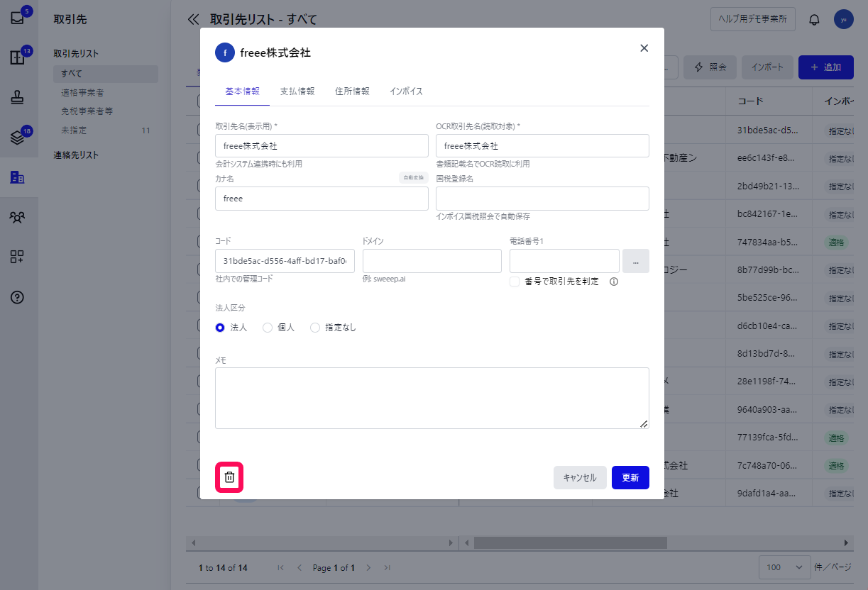Select the 法人 radio button

(x=220, y=328)
